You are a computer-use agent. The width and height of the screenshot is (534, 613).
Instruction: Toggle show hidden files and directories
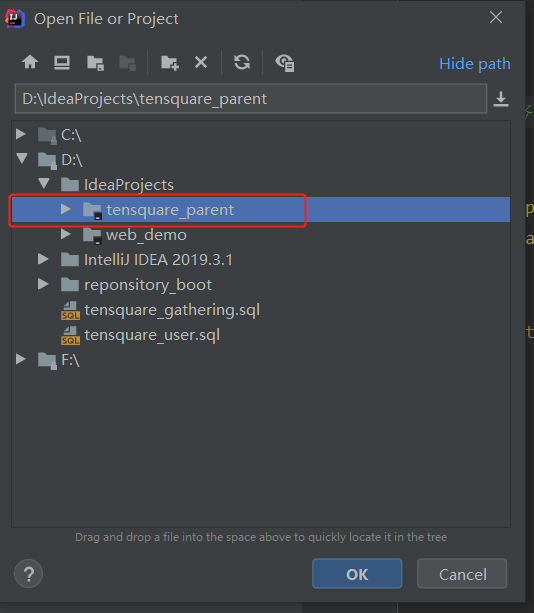pos(285,63)
